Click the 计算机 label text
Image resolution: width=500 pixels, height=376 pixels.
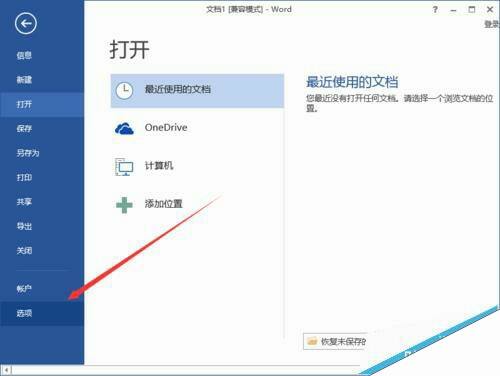(x=159, y=166)
